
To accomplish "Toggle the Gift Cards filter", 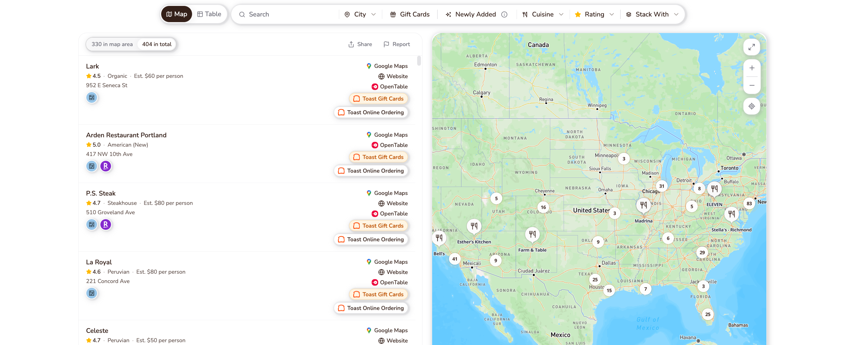I will (409, 14).
